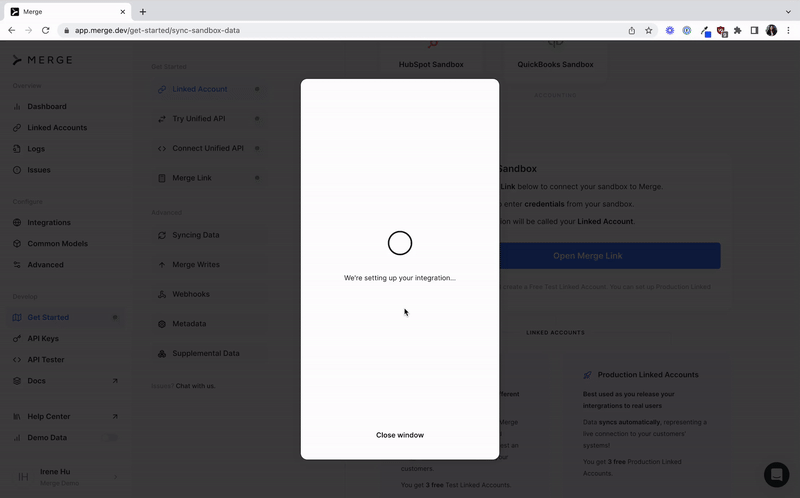Expand the tab search chevron
The width and height of the screenshot is (800, 498).
point(786,11)
